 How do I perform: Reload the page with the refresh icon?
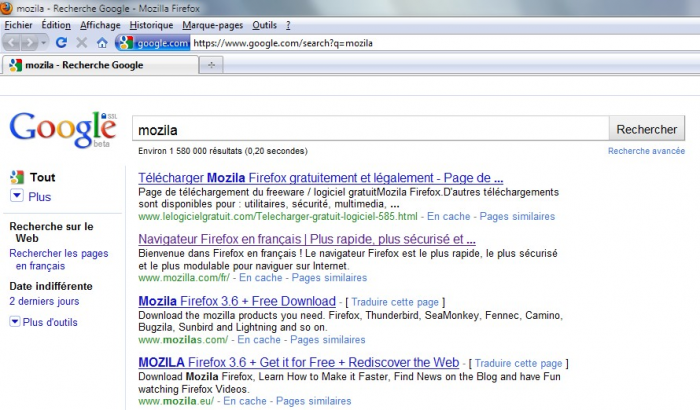pyautogui.click(x=61, y=43)
